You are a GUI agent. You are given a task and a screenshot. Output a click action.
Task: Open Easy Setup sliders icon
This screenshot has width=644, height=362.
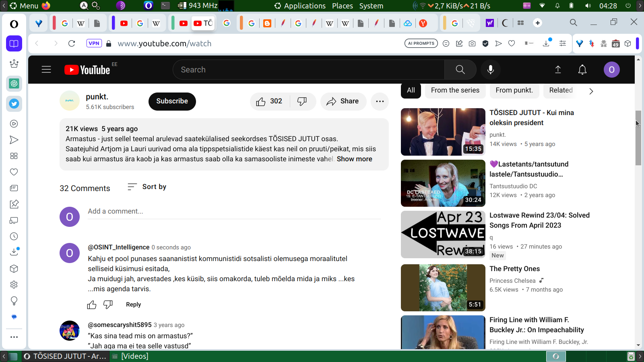pyautogui.click(x=563, y=43)
